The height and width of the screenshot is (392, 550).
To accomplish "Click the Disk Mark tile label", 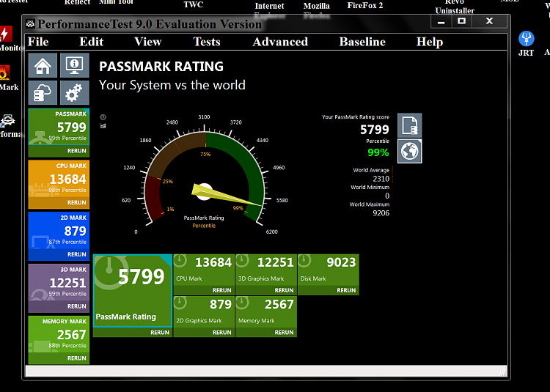I will coord(313,278).
